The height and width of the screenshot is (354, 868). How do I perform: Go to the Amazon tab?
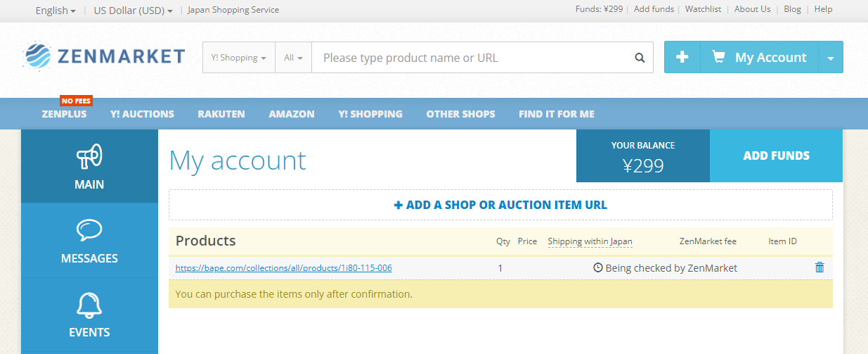pos(292,114)
